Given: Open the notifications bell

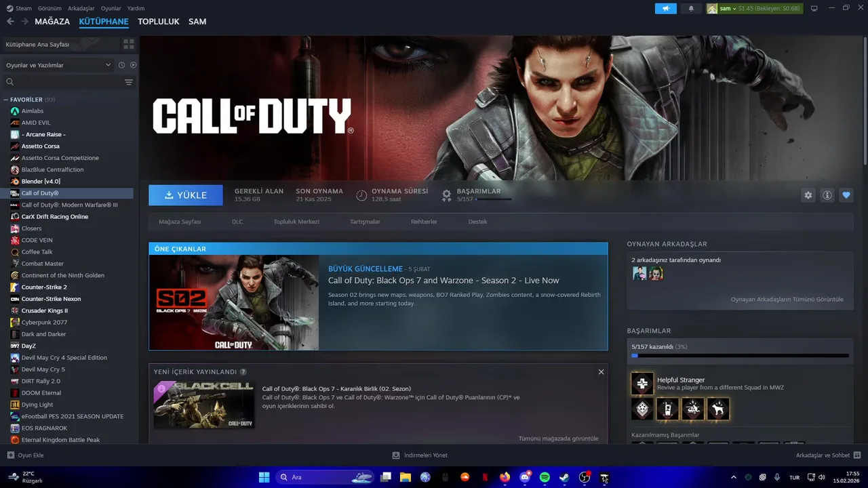Looking at the screenshot, I should (x=691, y=8).
